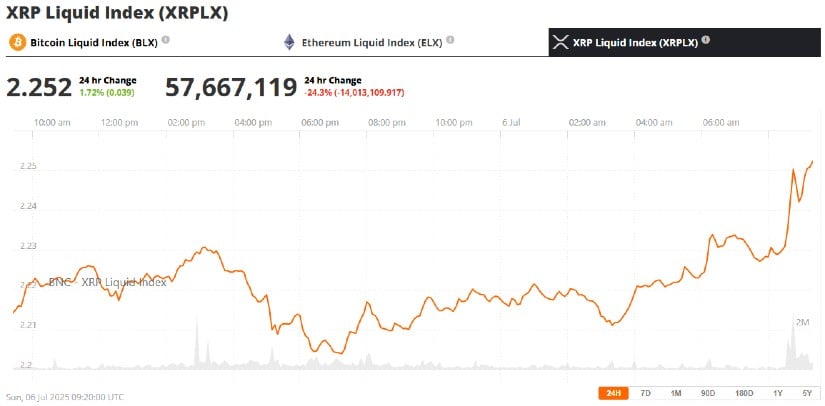Click the 10:00 am axis label
The height and width of the screenshot is (406, 825).
(52, 123)
